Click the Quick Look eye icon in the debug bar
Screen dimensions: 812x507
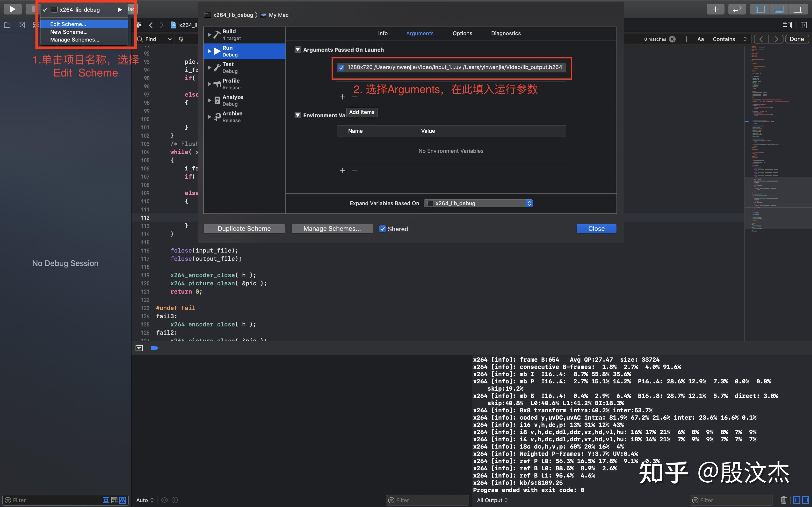(164, 500)
